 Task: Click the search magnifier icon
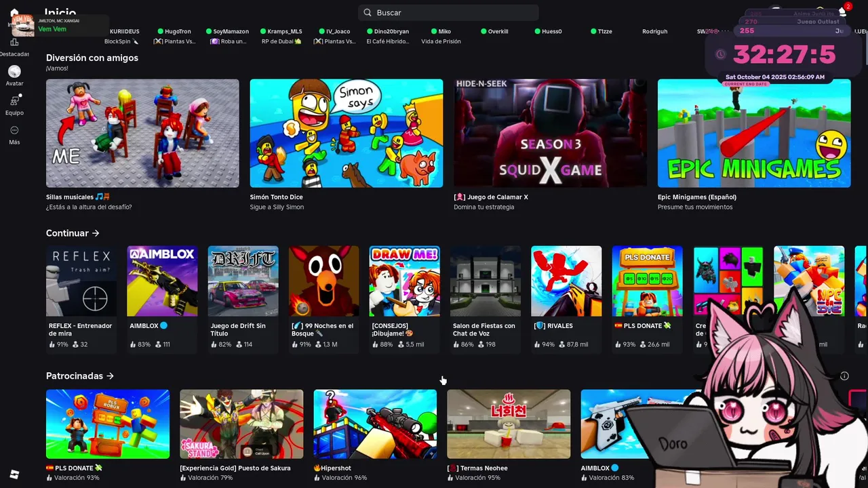(368, 12)
